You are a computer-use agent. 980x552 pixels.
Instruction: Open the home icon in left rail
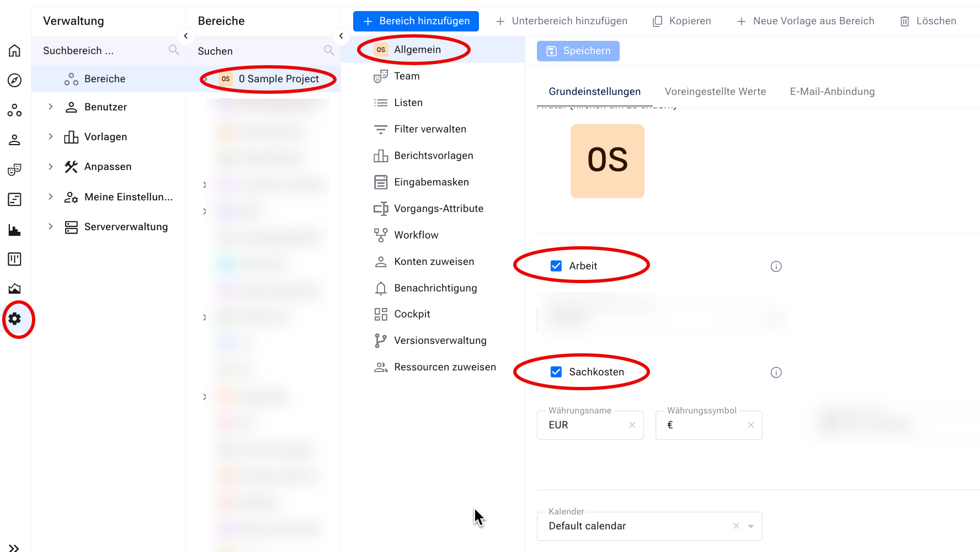click(x=15, y=51)
